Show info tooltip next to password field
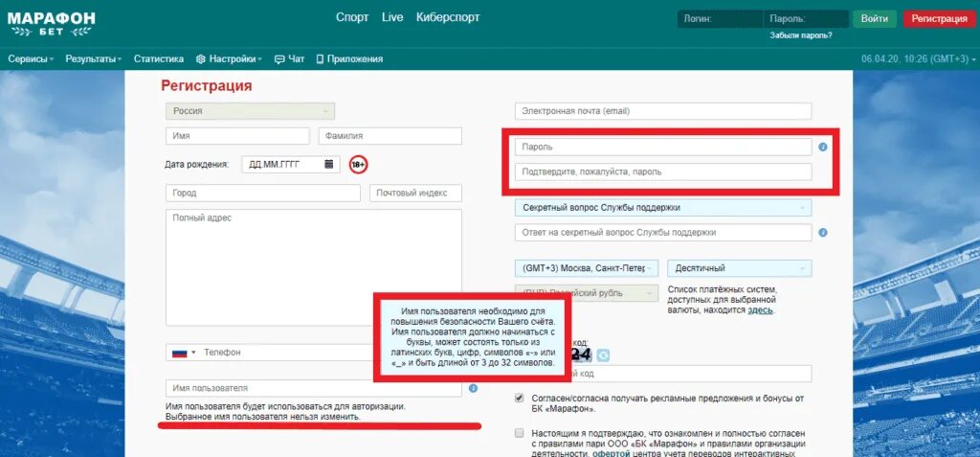The image size is (980, 457). point(823,148)
